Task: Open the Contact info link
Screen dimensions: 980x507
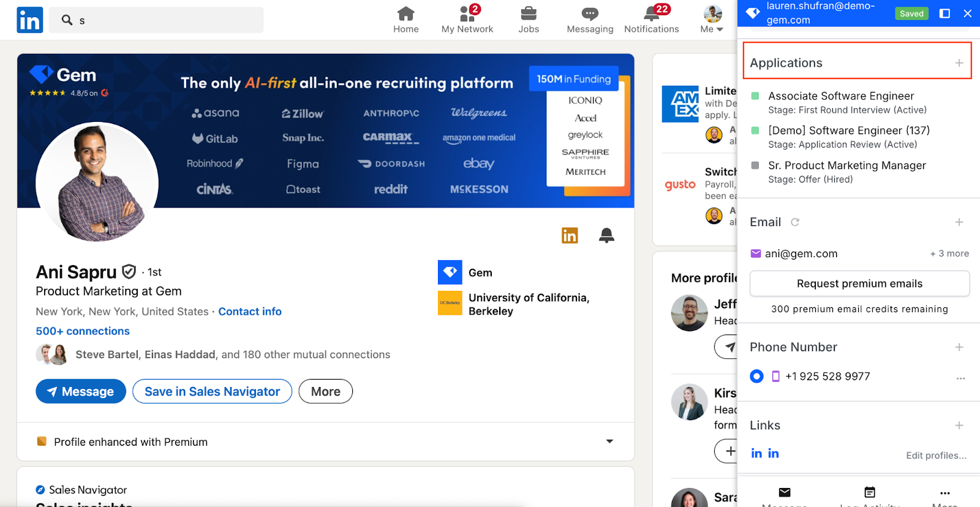Action: pos(250,311)
